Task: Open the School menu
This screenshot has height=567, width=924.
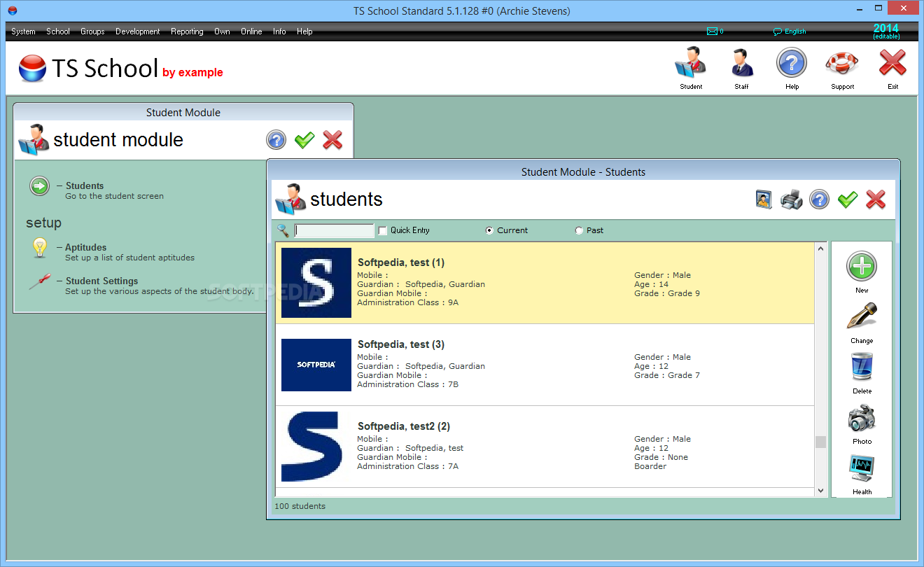Action: 58,31
